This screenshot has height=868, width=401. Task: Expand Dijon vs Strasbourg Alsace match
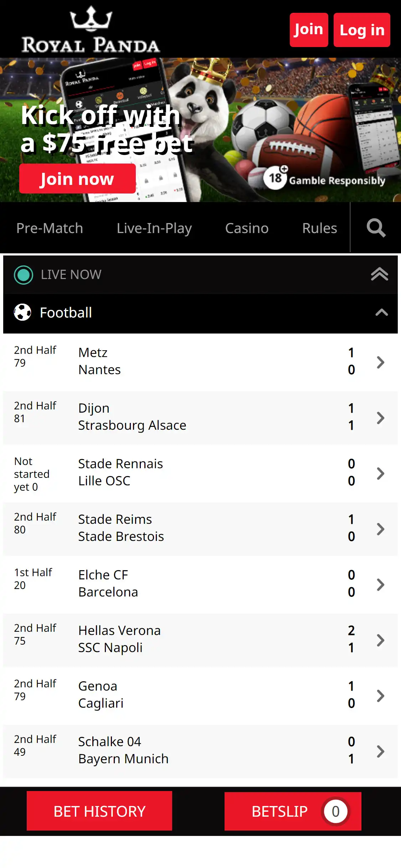tap(380, 418)
